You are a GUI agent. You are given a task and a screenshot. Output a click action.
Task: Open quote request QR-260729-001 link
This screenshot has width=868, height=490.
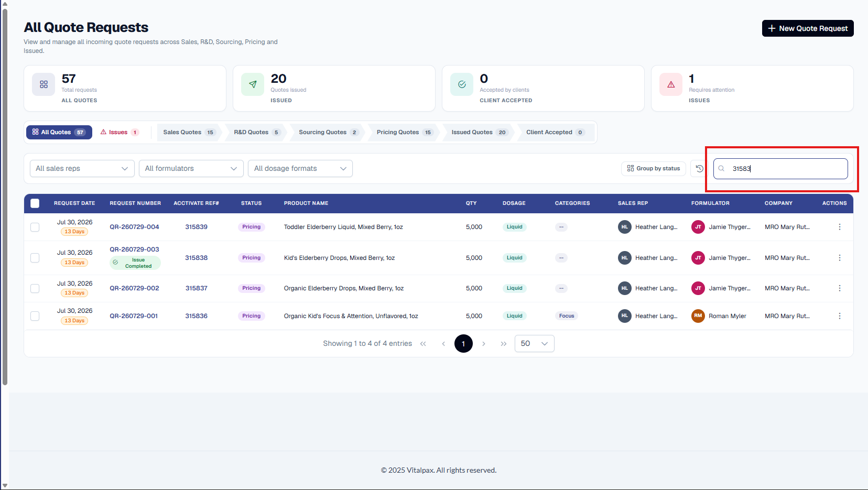(x=134, y=316)
